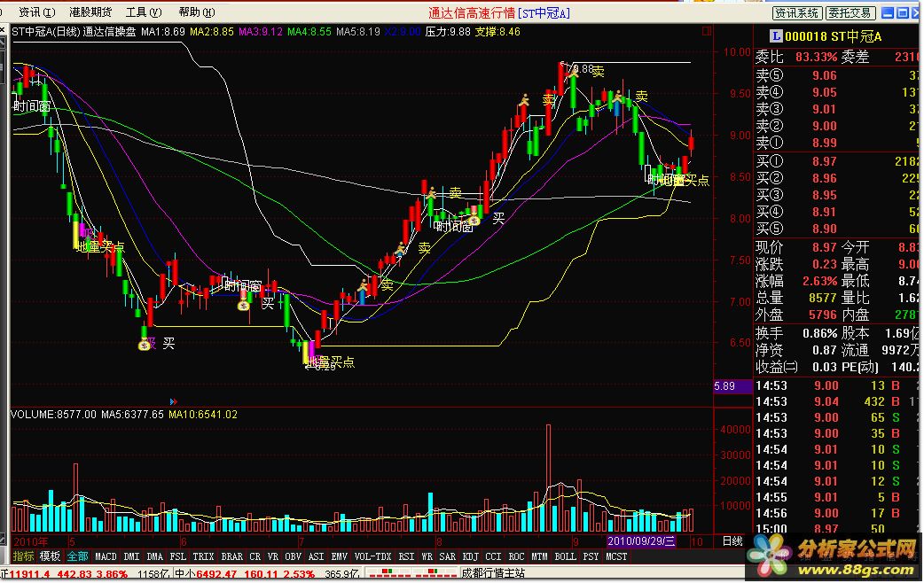Switch to the RSI indicator

point(407,556)
